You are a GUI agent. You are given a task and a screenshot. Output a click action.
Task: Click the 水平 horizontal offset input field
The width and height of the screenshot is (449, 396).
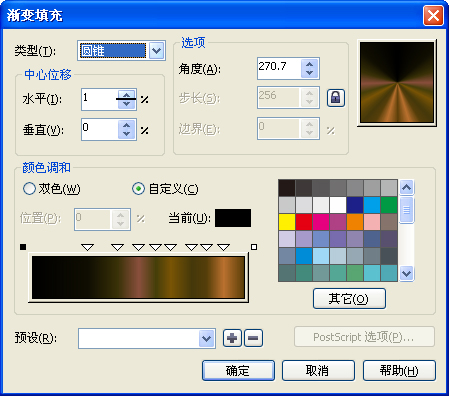pos(99,99)
